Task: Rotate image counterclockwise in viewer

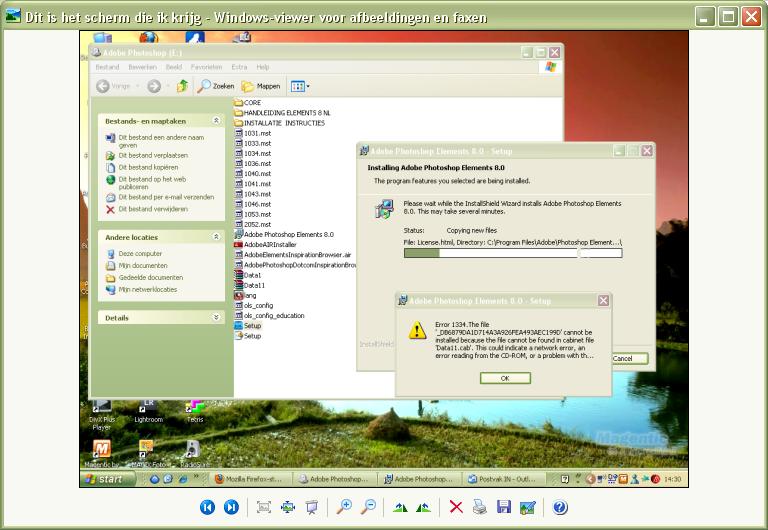Action: coord(424,507)
